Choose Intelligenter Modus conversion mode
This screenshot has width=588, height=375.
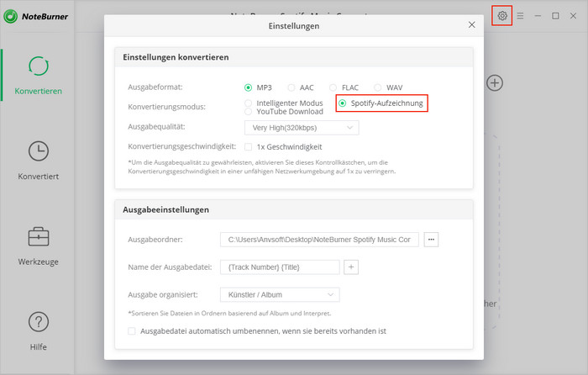click(248, 103)
